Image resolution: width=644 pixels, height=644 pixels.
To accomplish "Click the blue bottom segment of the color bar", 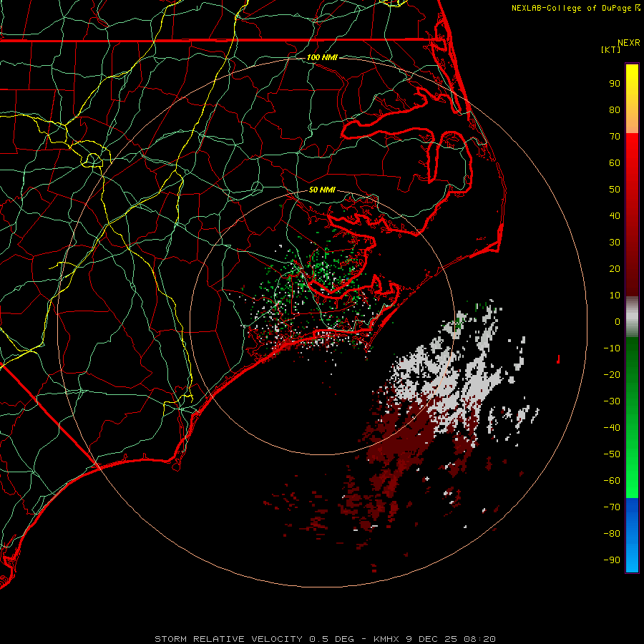I will coord(632,535).
